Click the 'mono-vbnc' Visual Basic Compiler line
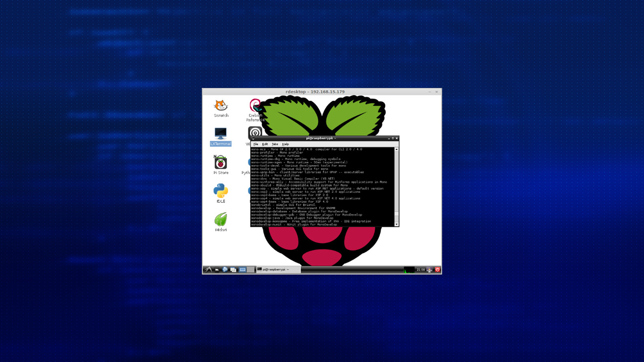 293,179
